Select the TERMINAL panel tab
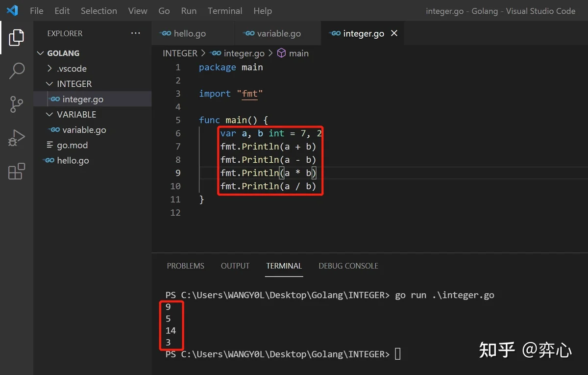588x375 pixels. 284,266
